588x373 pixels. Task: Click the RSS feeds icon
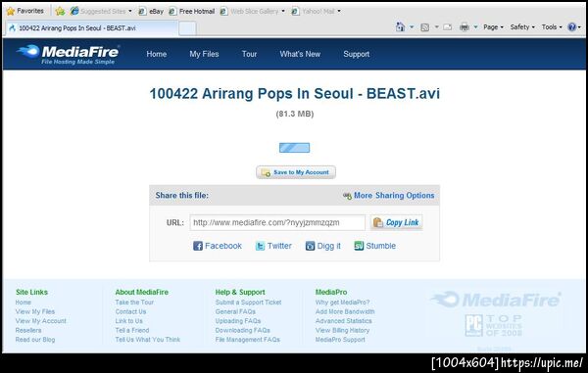click(424, 27)
